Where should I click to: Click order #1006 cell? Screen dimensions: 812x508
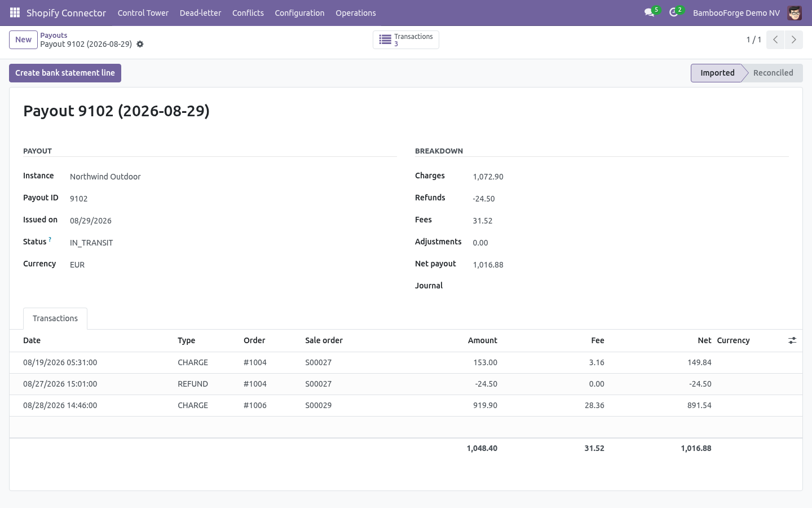click(255, 405)
